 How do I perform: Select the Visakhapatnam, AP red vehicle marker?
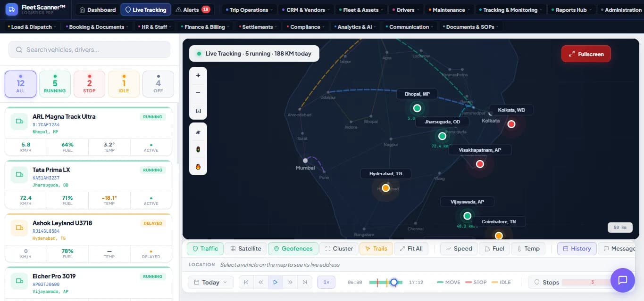[480, 164]
